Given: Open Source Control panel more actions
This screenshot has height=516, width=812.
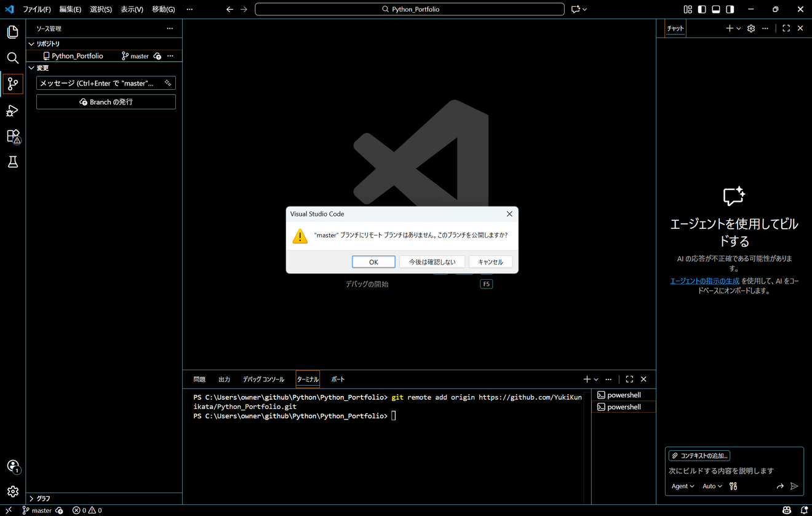Looking at the screenshot, I should [x=170, y=28].
